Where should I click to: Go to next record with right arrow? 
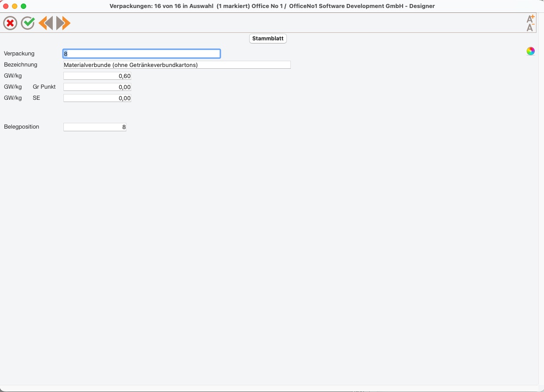(x=63, y=23)
